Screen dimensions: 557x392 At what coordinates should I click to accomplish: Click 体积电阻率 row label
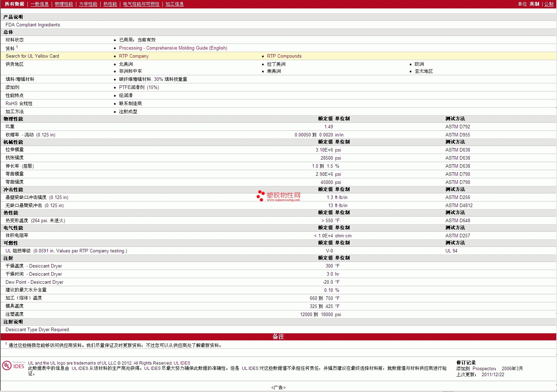point(17,236)
